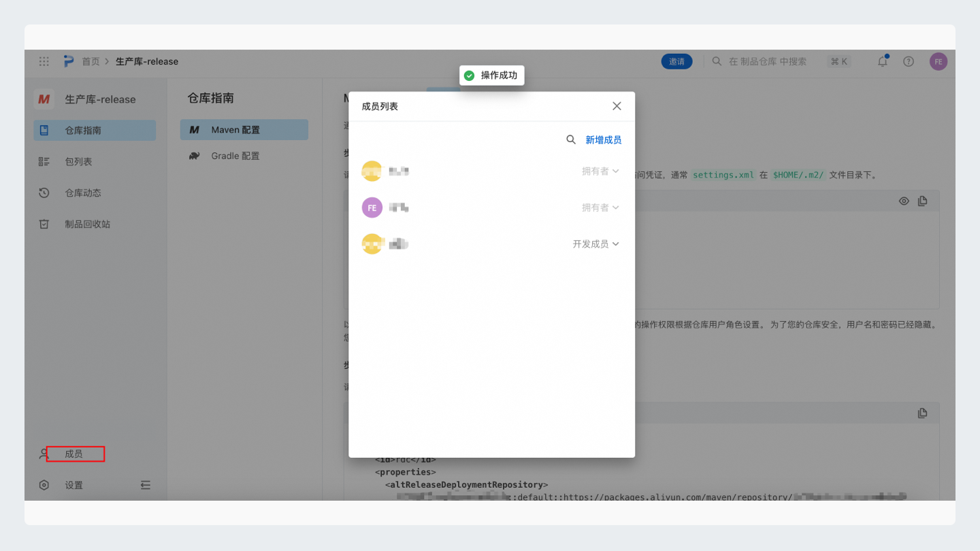Select the Gradle 配置 tab
Screen dimensions: 980x551
pyautogui.click(x=244, y=156)
